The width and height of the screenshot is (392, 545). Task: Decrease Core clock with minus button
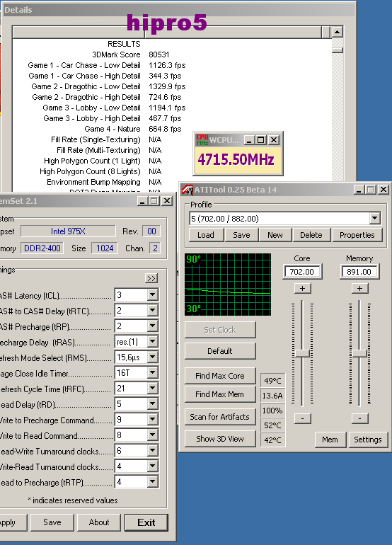[x=302, y=418]
